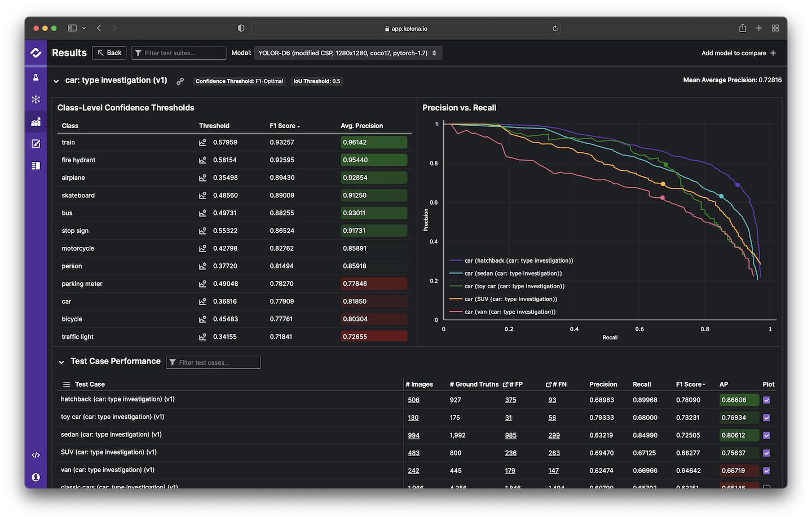Click the Kolena logo in the sidebar
812x521 pixels.
[36, 53]
